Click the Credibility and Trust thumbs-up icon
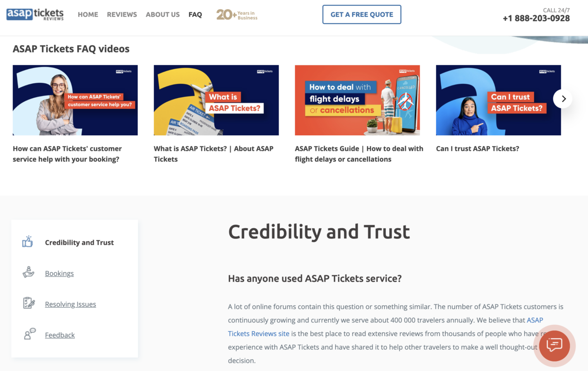 click(x=28, y=242)
